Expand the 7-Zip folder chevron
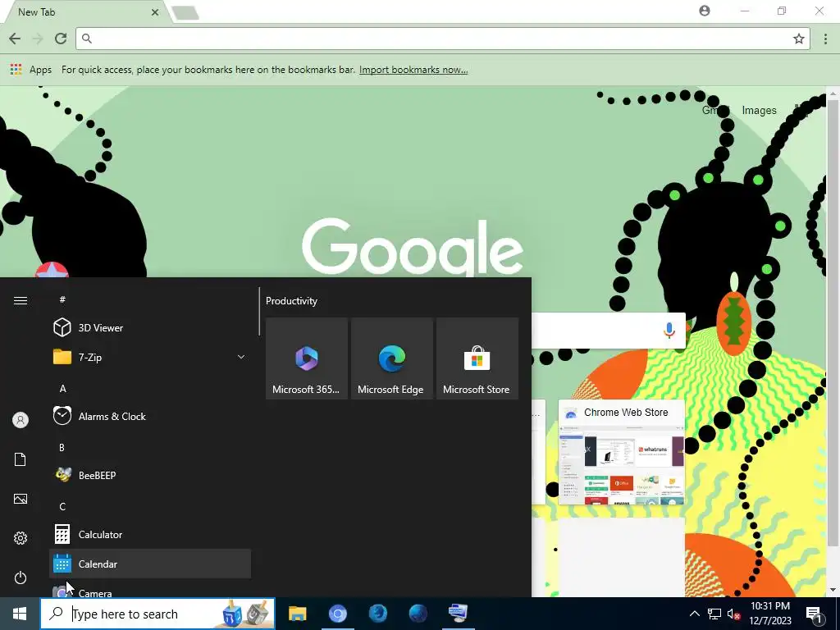 [241, 357]
